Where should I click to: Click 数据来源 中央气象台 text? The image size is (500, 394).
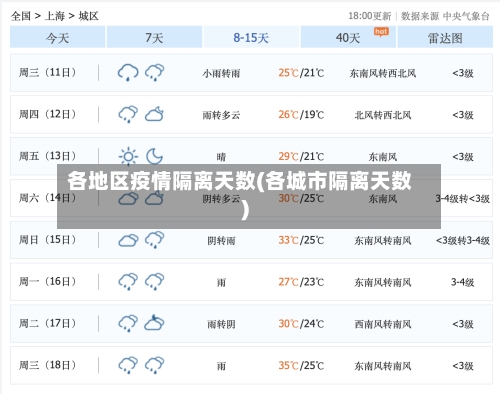click(445, 16)
